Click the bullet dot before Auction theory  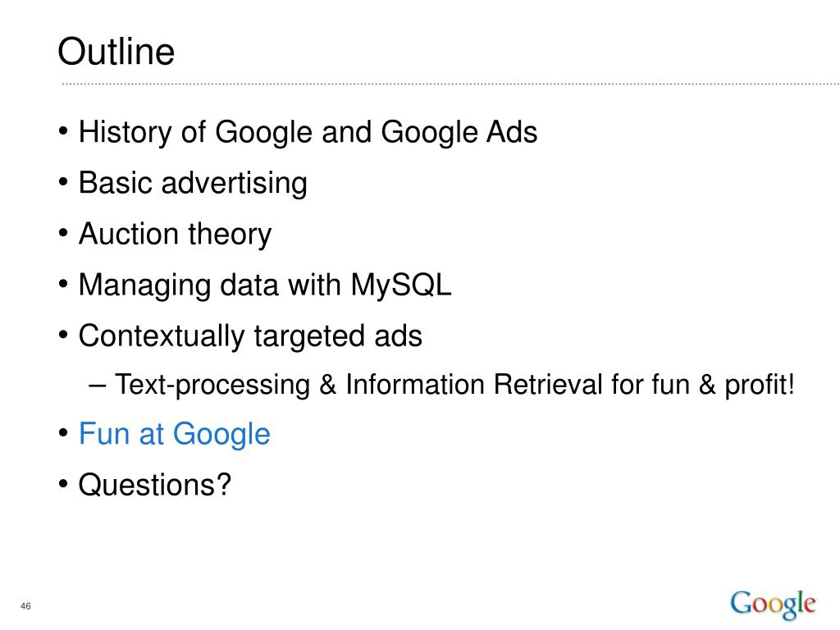[63, 233]
